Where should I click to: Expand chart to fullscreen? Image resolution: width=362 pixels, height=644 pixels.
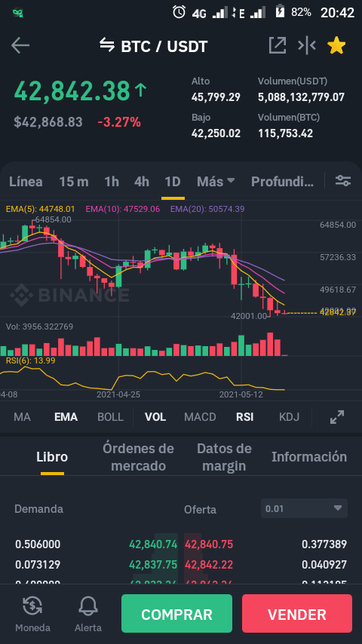(337, 417)
